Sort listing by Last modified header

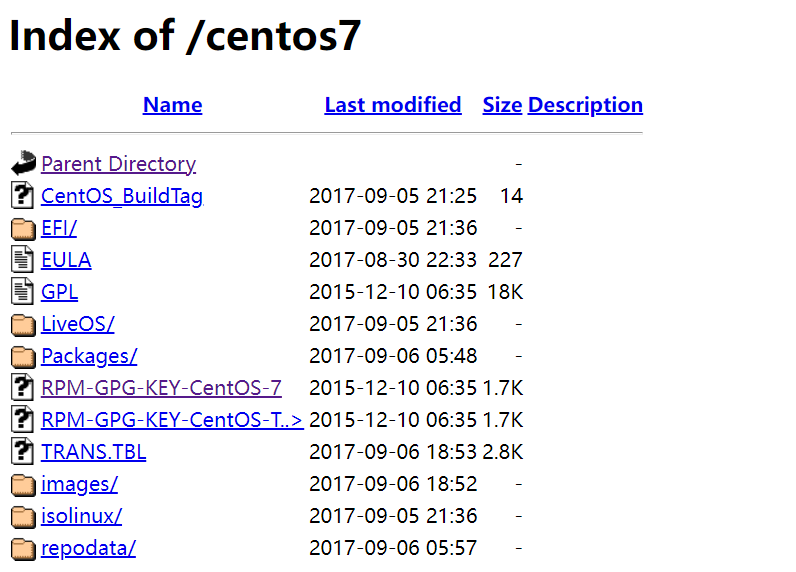pos(393,105)
